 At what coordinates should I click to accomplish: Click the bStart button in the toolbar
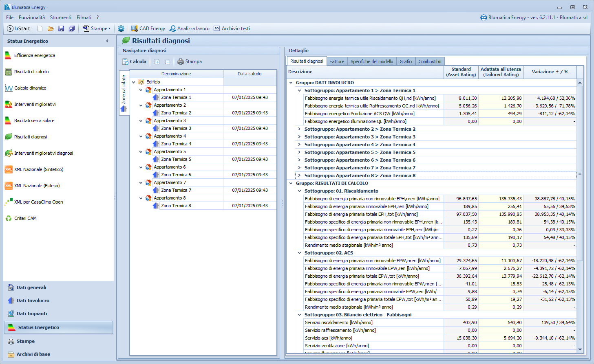19,29
